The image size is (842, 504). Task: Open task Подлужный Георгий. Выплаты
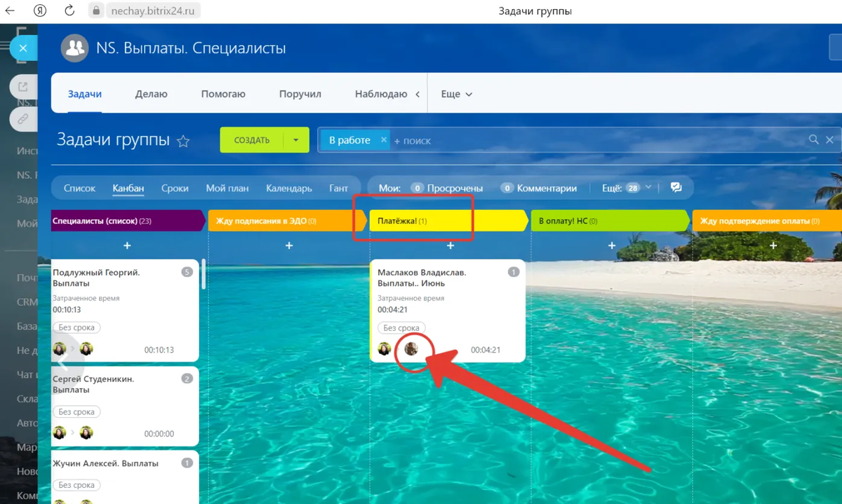(96, 278)
